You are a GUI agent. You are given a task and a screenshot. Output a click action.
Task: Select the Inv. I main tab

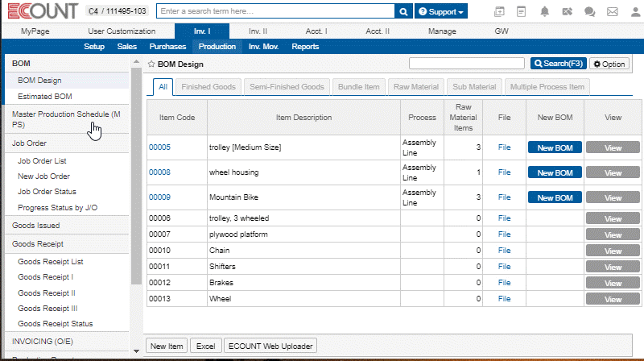[202, 31]
